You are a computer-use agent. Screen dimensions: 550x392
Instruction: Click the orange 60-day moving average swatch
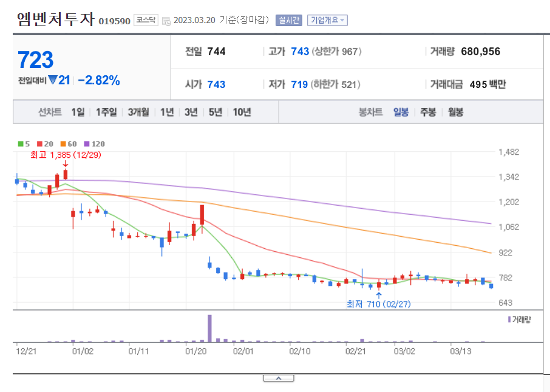[x=63, y=144]
